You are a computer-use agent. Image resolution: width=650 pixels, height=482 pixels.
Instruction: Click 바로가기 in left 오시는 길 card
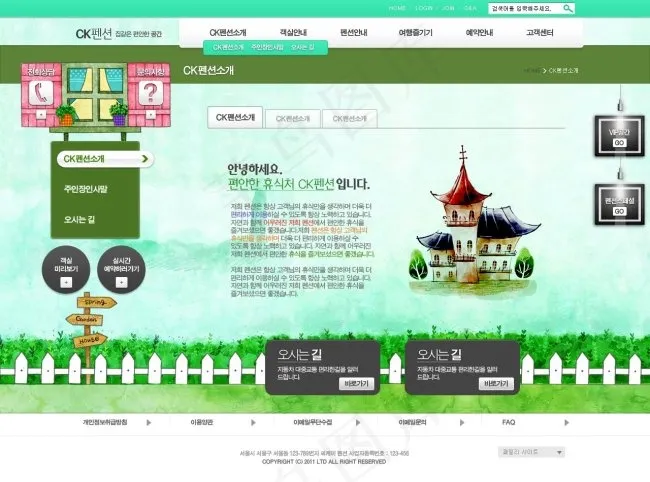click(x=357, y=384)
